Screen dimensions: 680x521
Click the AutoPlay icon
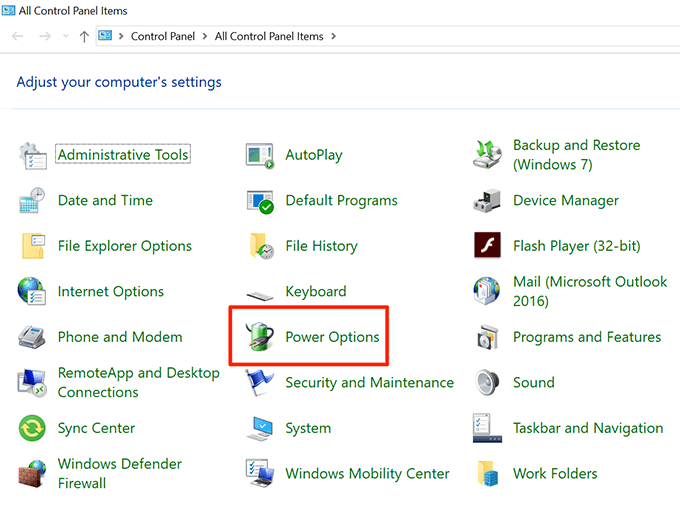tap(260, 155)
